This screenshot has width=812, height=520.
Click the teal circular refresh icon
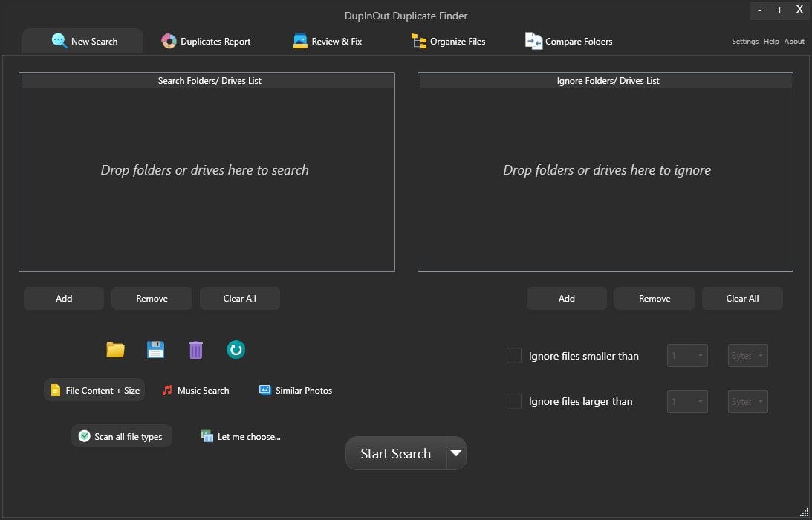click(x=236, y=350)
